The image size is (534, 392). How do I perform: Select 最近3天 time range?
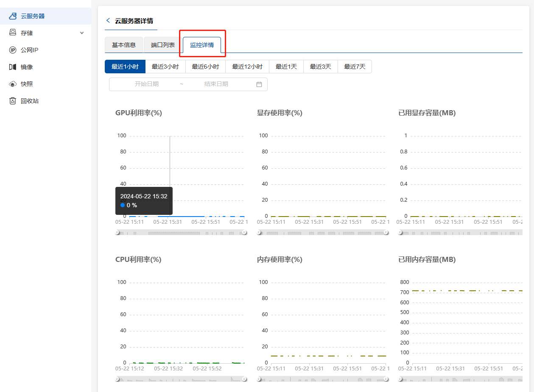tap(321, 67)
